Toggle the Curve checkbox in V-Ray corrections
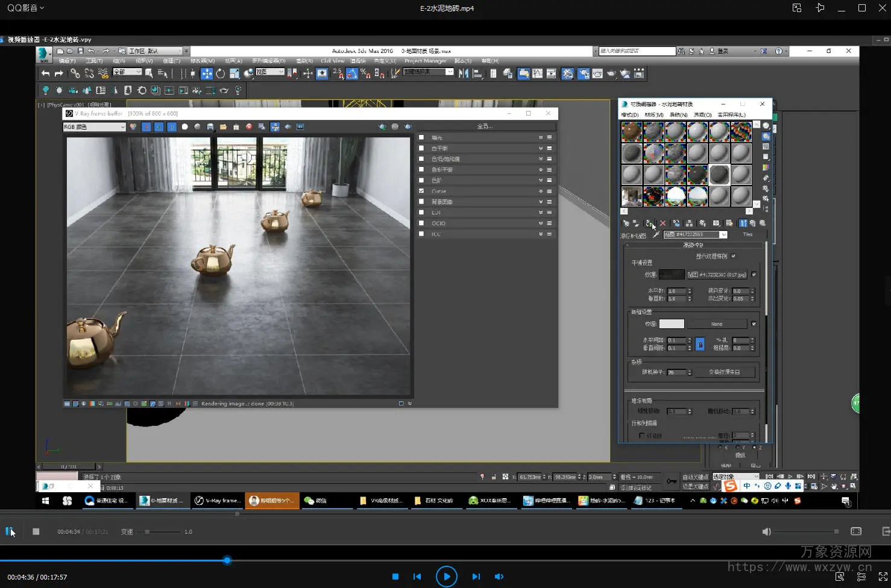 [421, 191]
